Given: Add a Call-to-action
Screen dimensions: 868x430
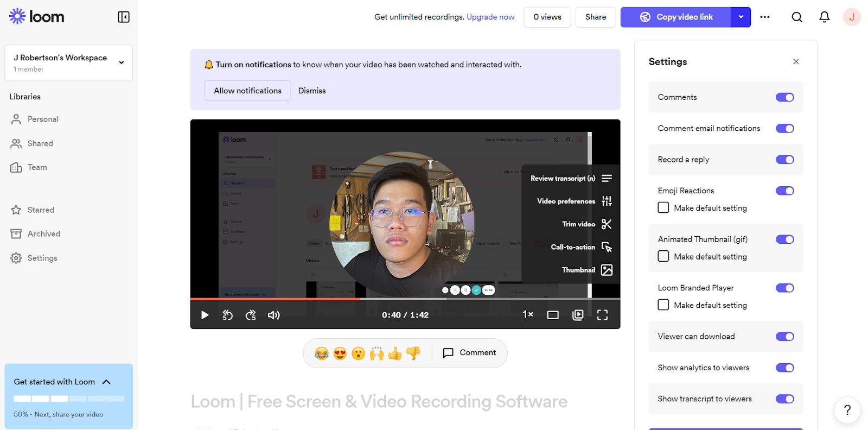Looking at the screenshot, I should click(582, 247).
